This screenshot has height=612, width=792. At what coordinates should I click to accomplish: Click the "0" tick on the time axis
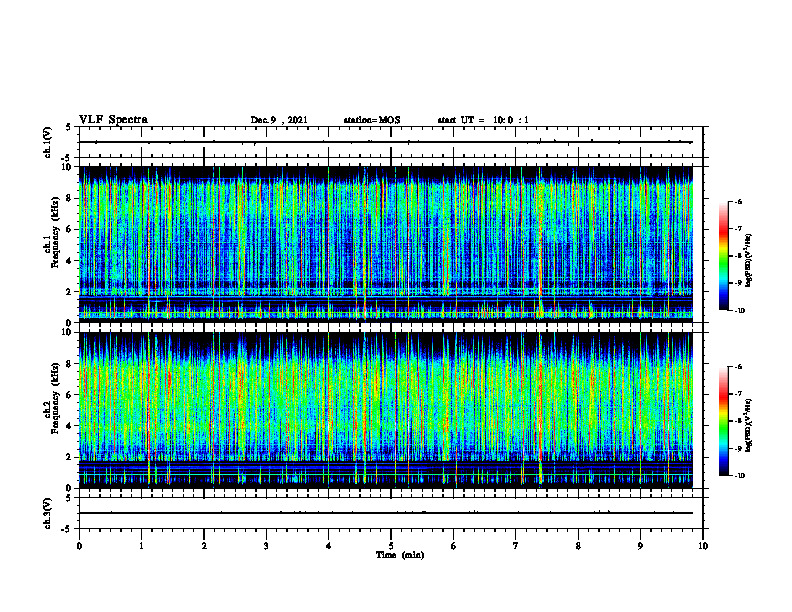(79, 546)
